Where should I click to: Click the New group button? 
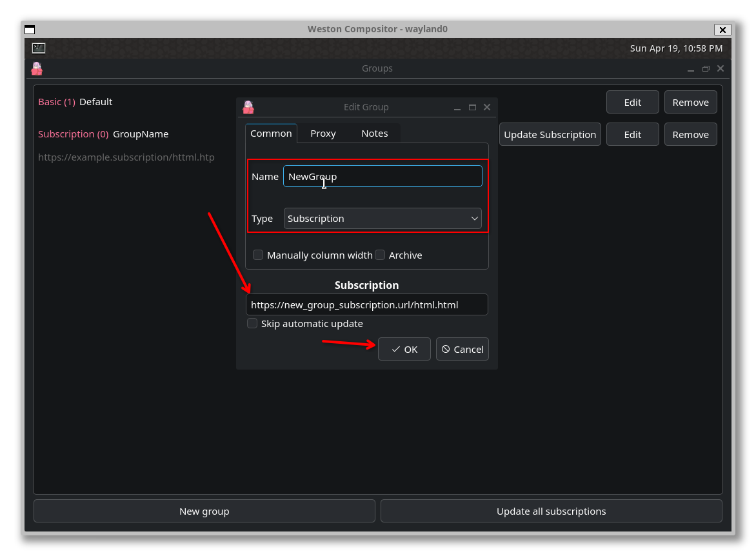pyautogui.click(x=204, y=511)
